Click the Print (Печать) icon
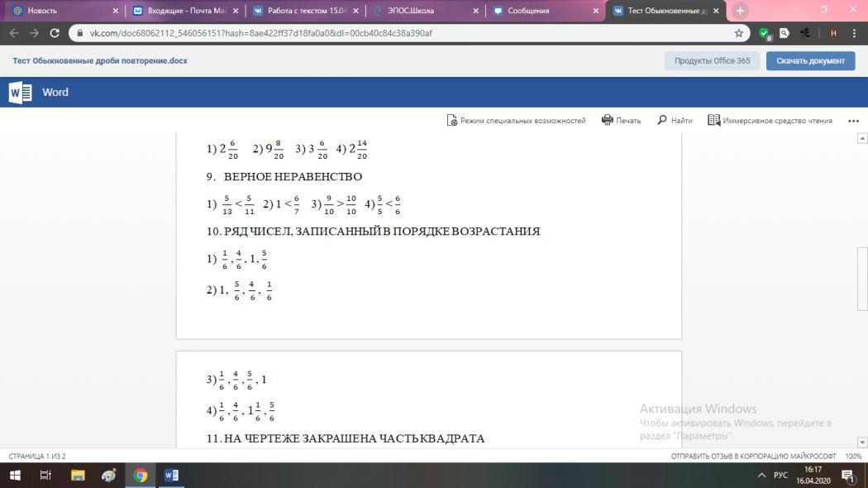 click(x=621, y=120)
